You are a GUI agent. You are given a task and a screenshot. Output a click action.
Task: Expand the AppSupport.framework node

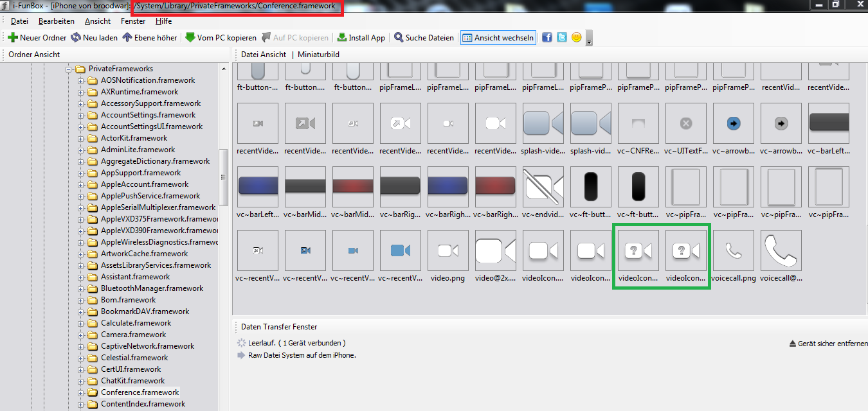coord(81,173)
